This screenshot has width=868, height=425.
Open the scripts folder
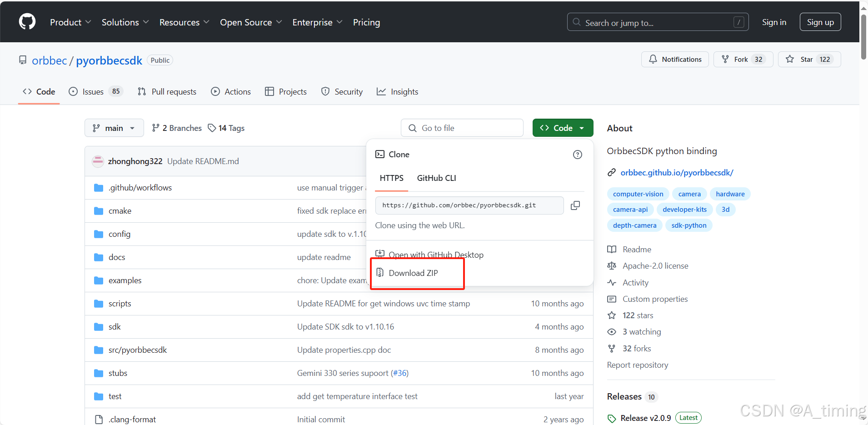pos(120,304)
